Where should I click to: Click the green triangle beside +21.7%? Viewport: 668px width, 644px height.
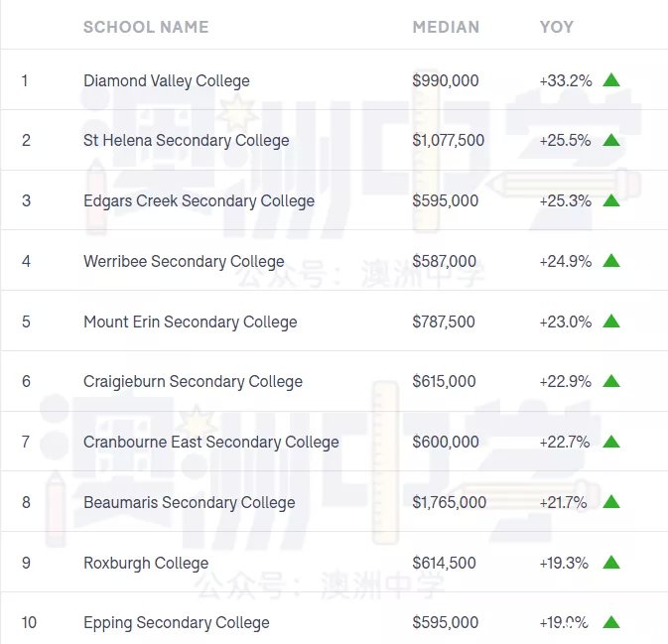611,502
